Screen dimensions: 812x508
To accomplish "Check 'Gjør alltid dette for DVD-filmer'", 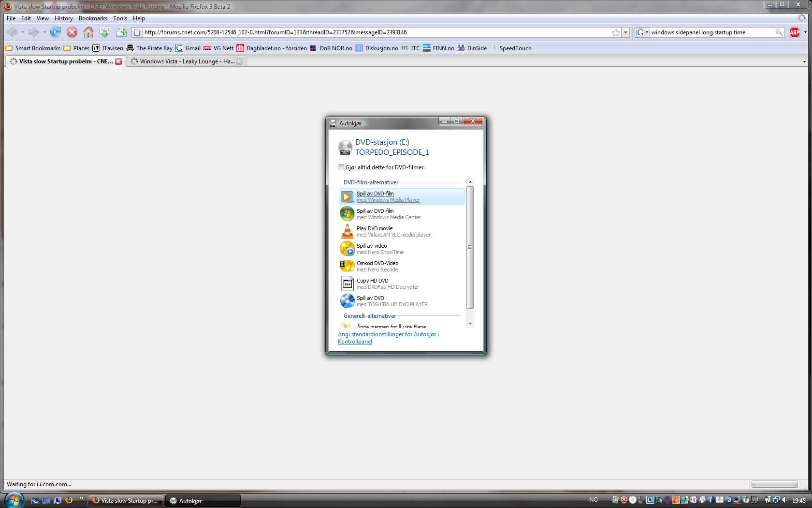I will [341, 167].
